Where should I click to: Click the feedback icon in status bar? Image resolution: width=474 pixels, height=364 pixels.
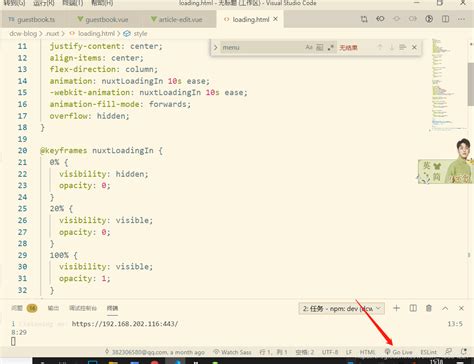tap(449, 352)
